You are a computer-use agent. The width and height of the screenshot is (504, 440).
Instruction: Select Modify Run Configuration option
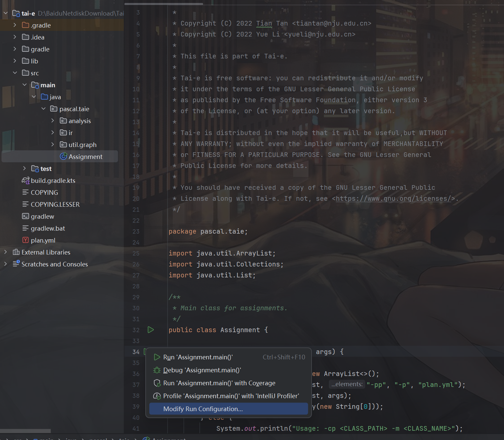tap(203, 409)
